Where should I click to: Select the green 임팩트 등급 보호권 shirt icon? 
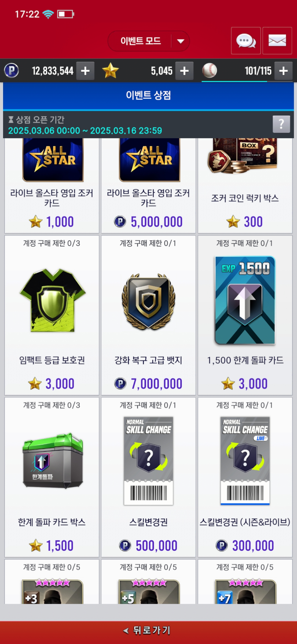[x=52, y=300]
